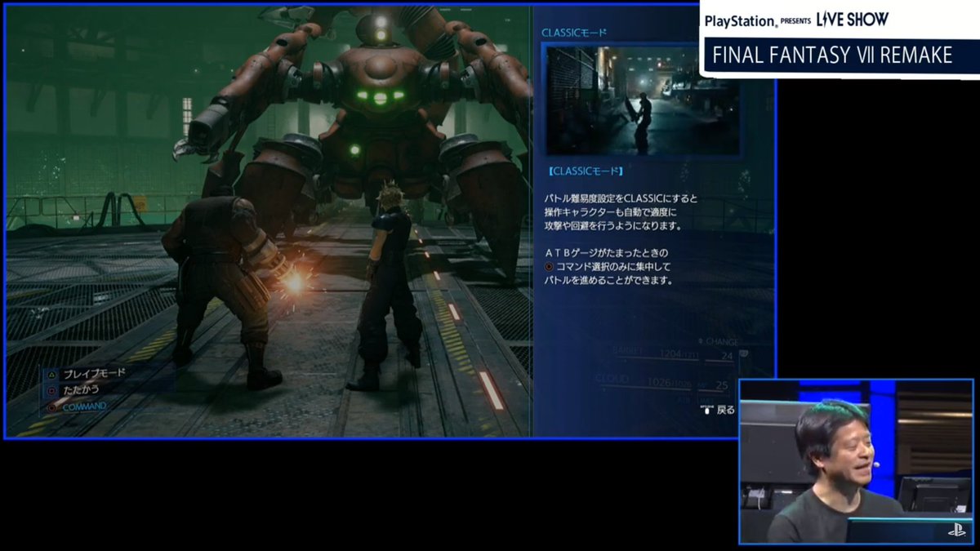Click the 【CLASSICモード】 heading text
Viewport: 980px width, 551px height.
(586, 171)
